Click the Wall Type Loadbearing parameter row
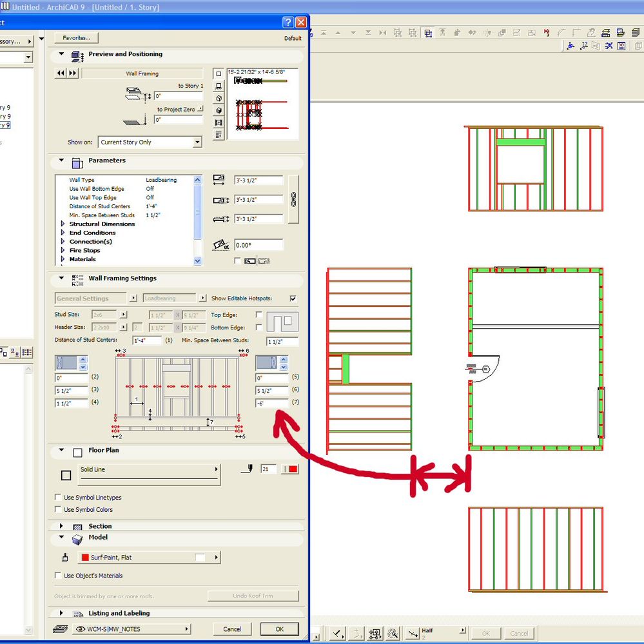Viewport: 644px width, 644px height. pos(124,180)
